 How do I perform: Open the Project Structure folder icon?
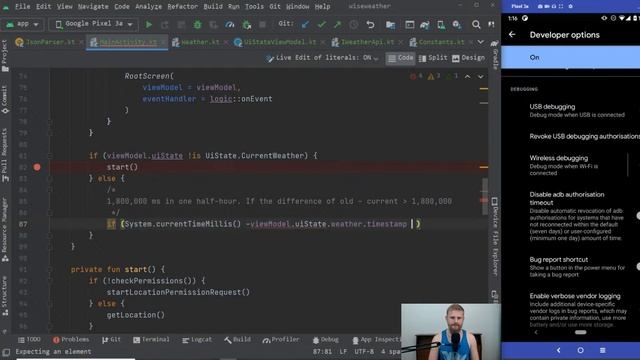pos(390,24)
